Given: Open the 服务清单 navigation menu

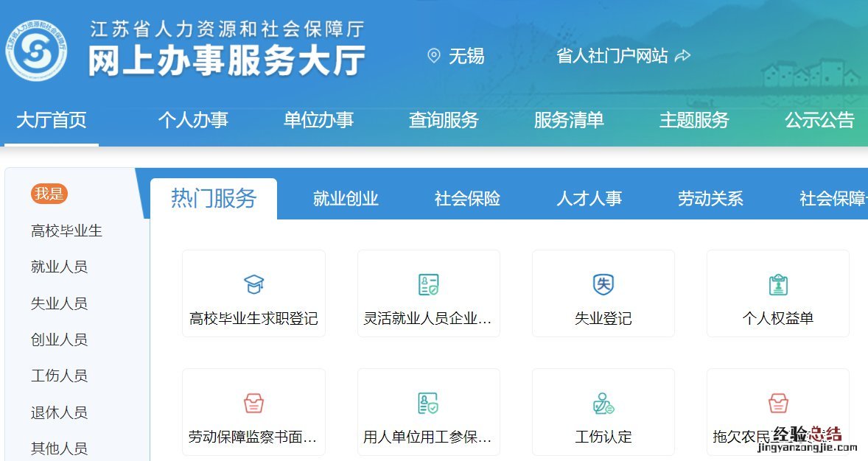Looking at the screenshot, I should point(569,120).
